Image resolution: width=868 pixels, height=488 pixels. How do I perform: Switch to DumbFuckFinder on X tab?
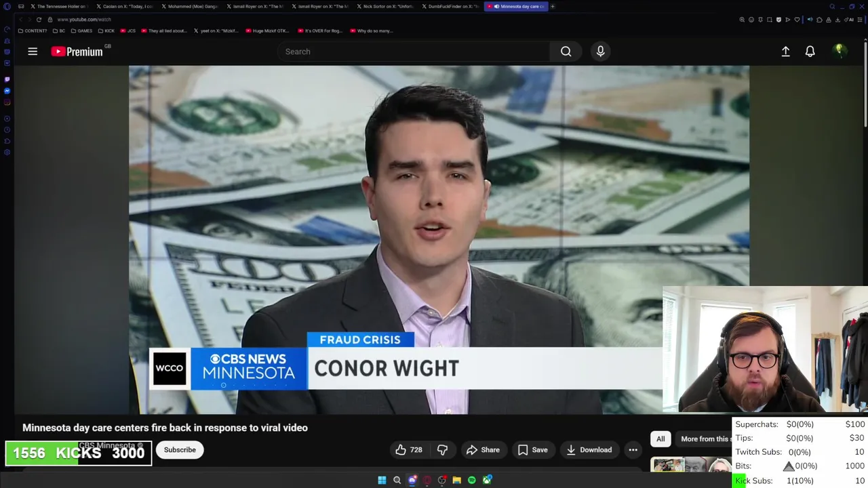[450, 7]
